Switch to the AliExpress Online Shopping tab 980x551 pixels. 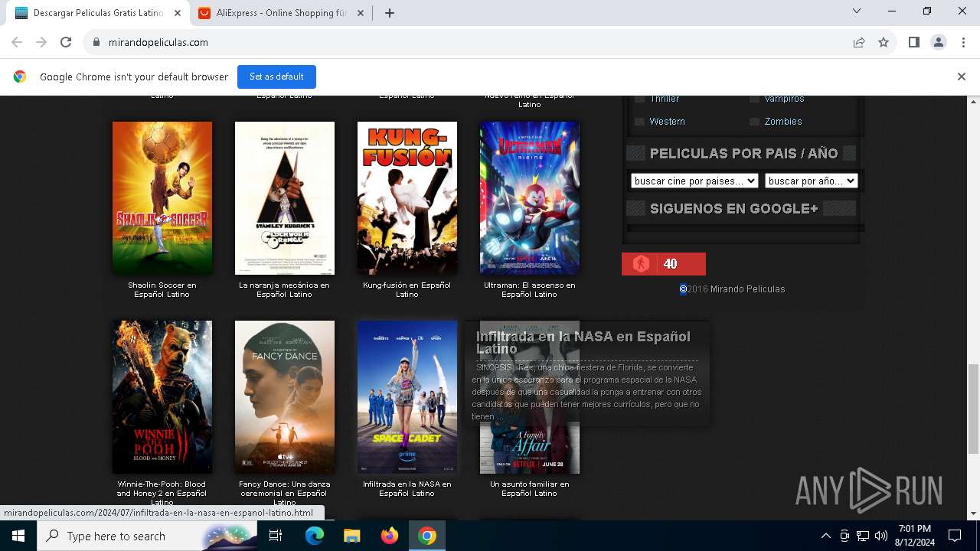click(x=281, y=13)
